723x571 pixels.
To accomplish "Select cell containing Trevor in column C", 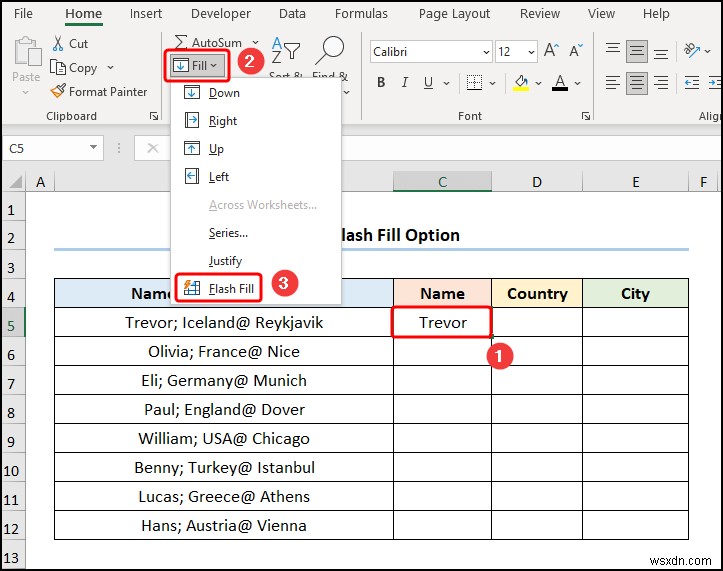I will coord(442,322).
